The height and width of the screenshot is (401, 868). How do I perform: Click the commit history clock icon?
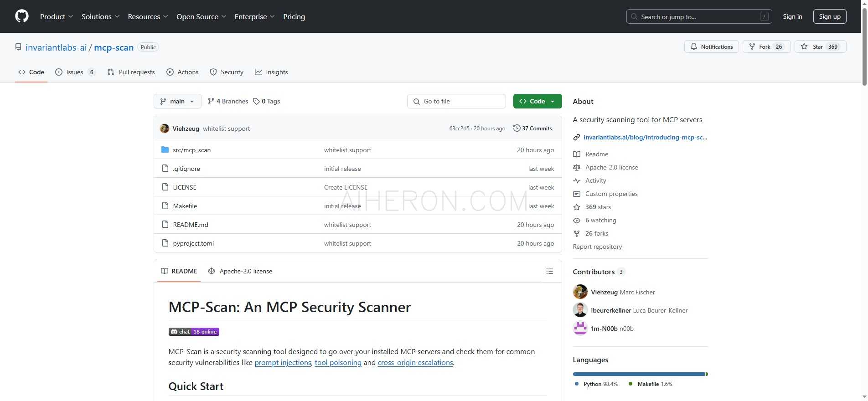coord(517,129)
